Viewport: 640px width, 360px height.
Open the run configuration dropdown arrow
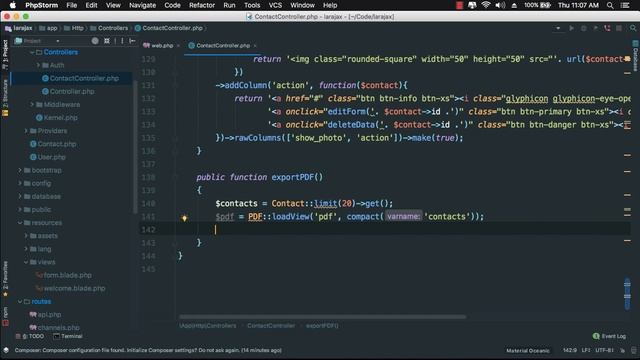click(x=558, y=28)
